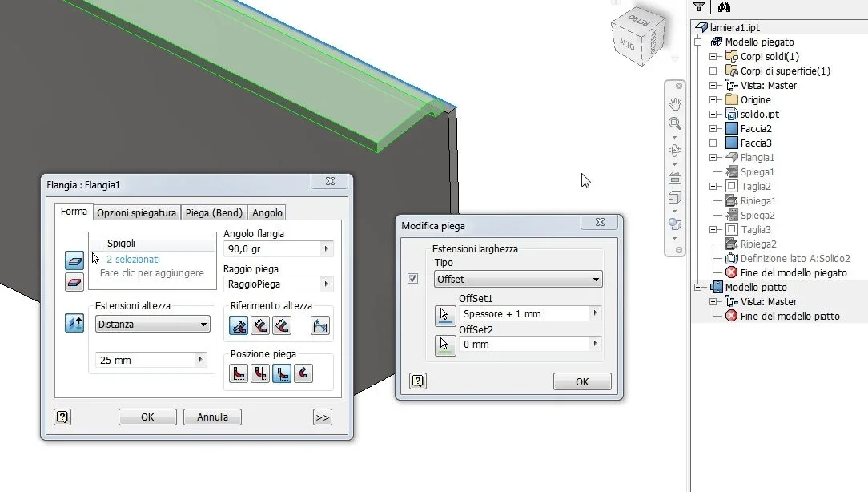Open the Angolo tab

(x=267, y=213)
